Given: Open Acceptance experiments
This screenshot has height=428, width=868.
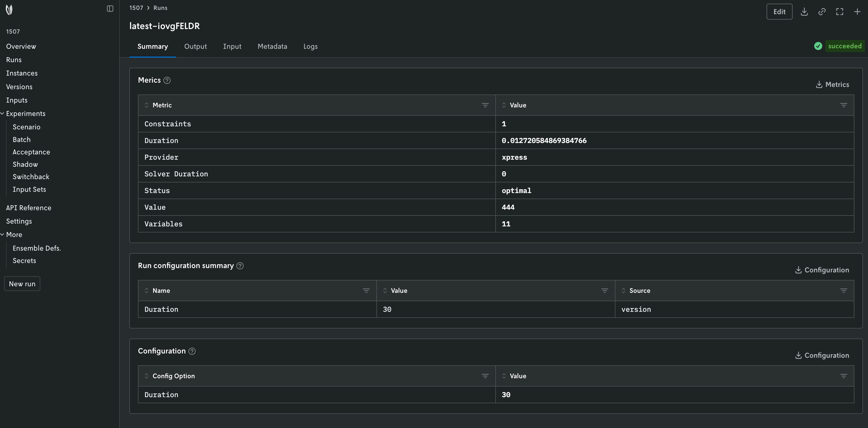Looking at the screenshot, I should point(31,152).
